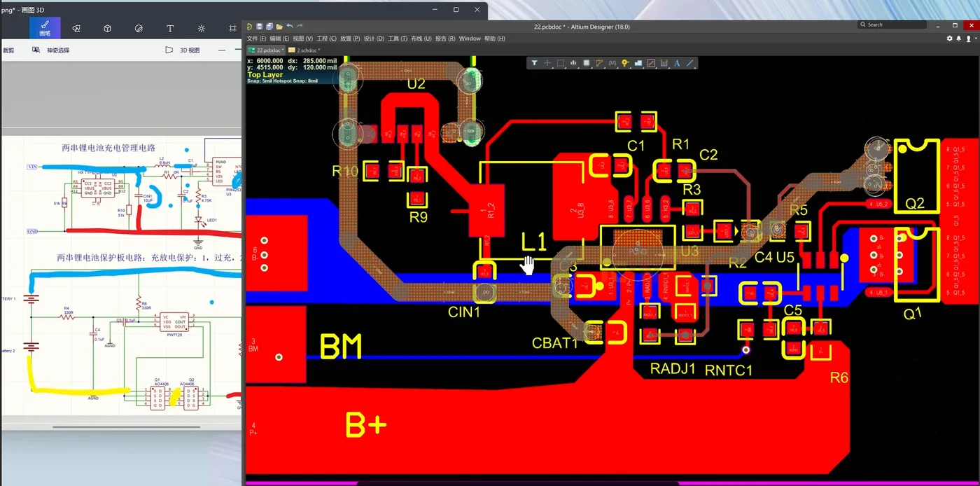The image size is (980, 486).
Task: Click the place via icon
Action: [x=625, y=63]
